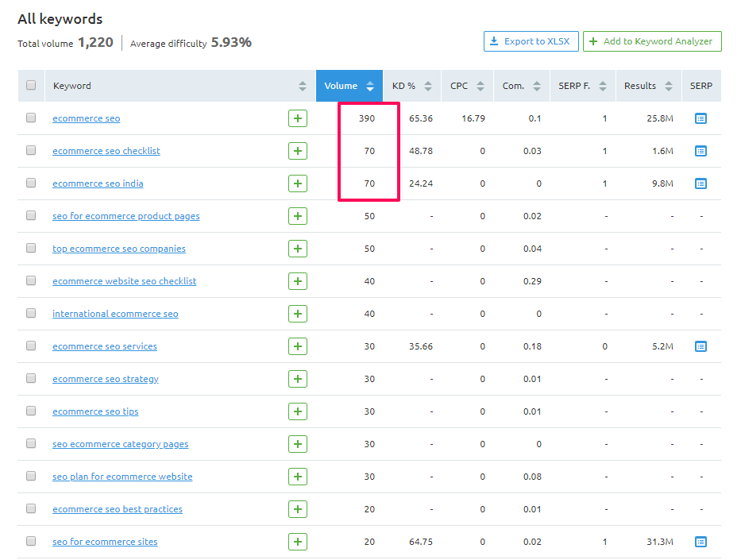Add 'ecommerce seo best practices' plus icon

click(x=298, y=509)
